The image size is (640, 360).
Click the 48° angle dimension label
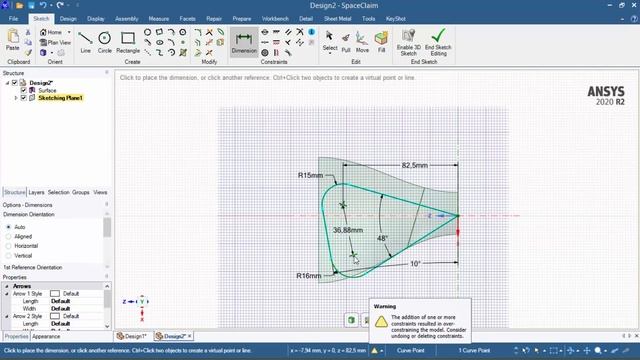[382, 238]
